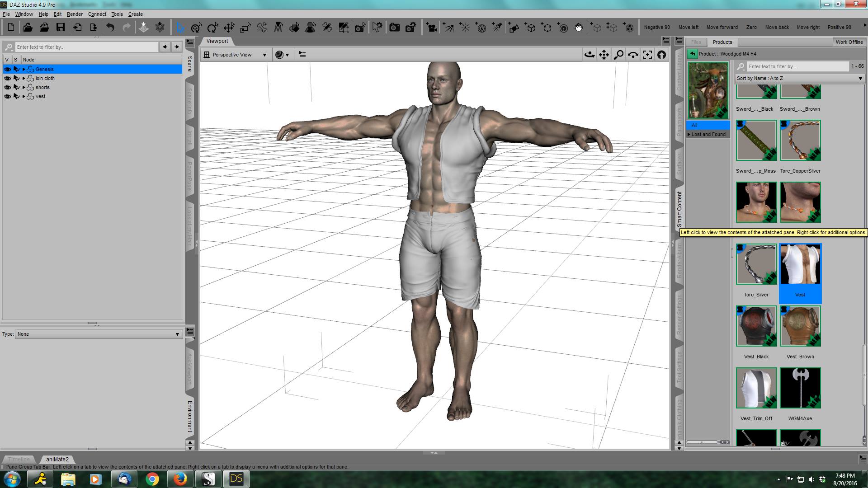Hide the Genesis node visibility eye
This screenshot has width=868, height=488.
[x=7, y=69]
